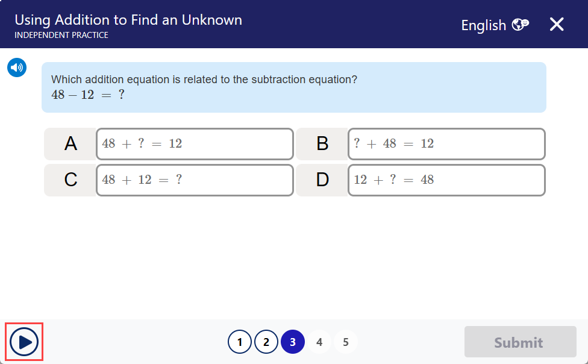Close the practice with X icon
The image size is (588, 364).
[557, 24]
